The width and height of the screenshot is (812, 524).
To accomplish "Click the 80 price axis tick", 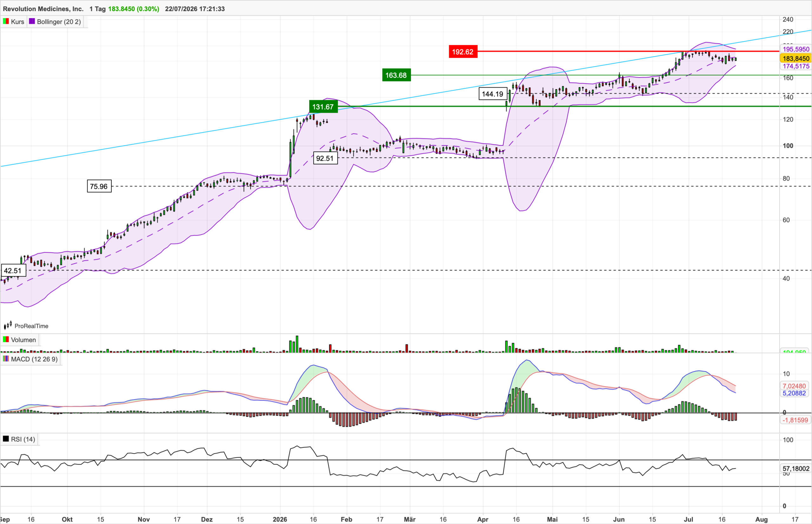I will (x=786, y=179).
